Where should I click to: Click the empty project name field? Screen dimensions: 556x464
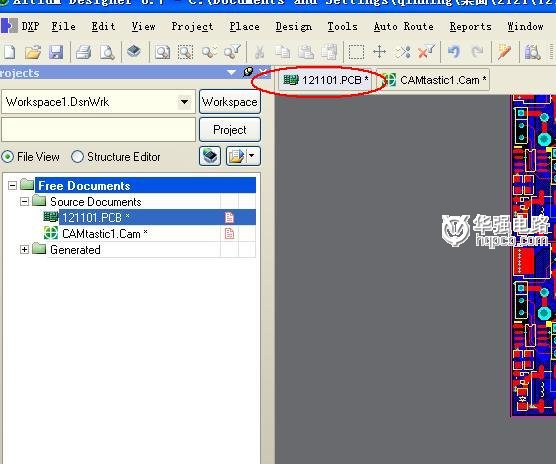pos(99,130)
